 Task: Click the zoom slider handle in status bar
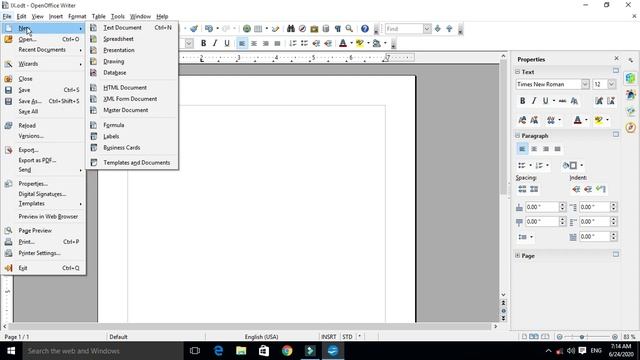582,337
